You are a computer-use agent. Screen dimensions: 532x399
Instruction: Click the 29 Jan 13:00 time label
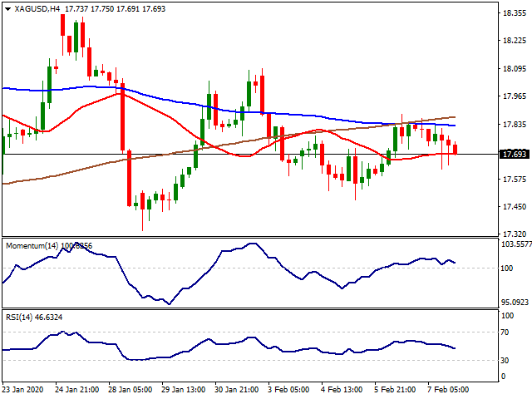[x=184, y=390]
